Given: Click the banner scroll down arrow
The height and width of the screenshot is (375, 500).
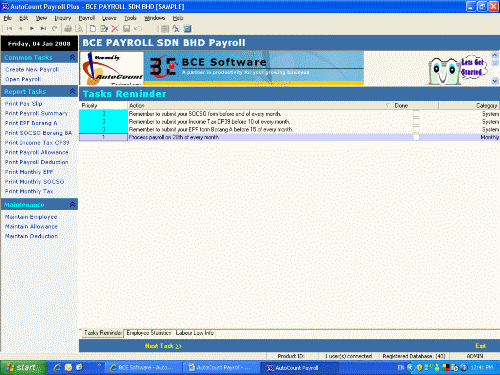Looking at the screenshot, I should pos(495,81).
